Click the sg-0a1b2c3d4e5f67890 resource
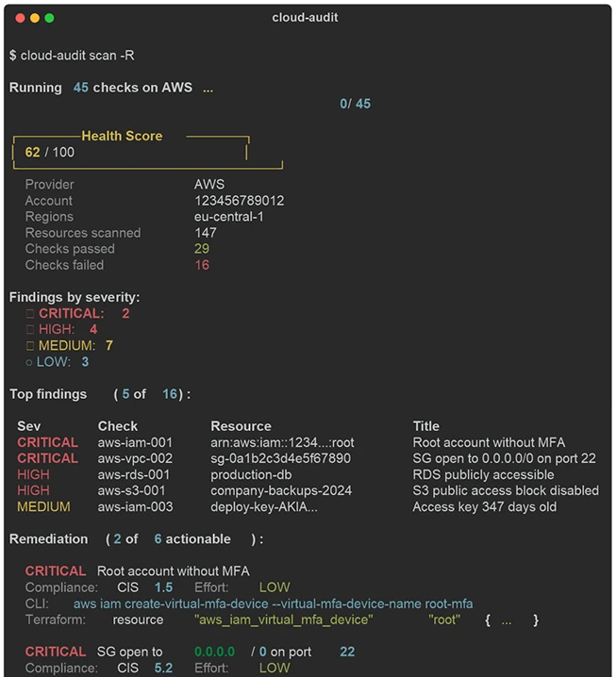Image resolution: width=616 pixels, height=677 pixels. (x=281, y=458)
